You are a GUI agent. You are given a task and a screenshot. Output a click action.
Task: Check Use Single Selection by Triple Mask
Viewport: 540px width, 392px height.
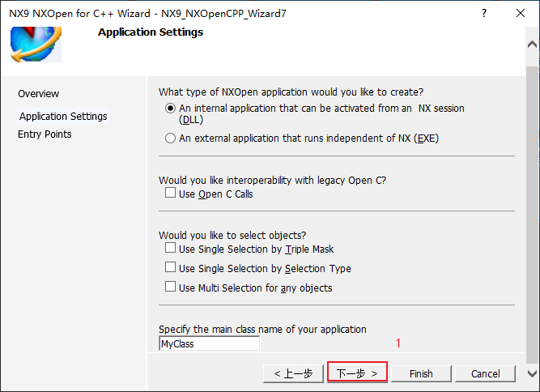tap(170, 248)
